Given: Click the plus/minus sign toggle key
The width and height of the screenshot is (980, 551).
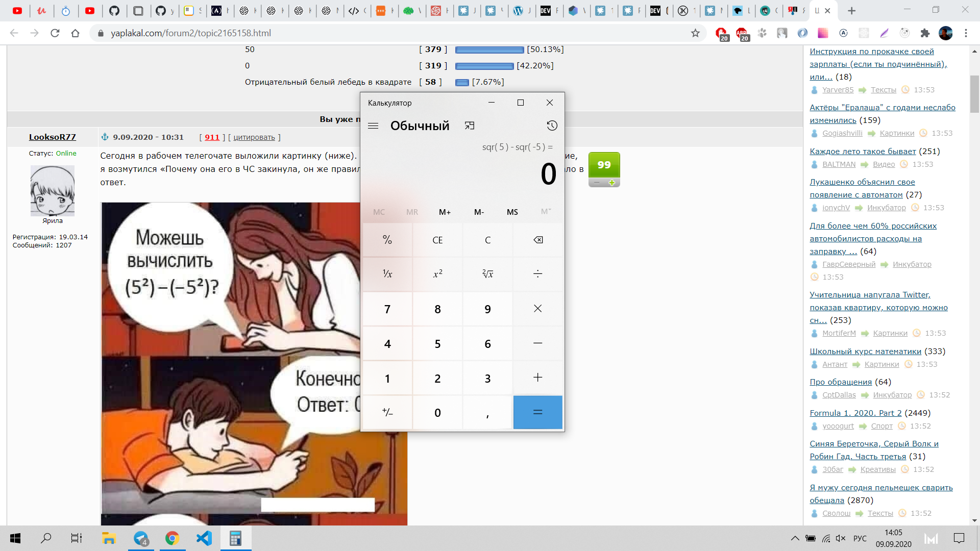Looking at the screenshot, I should (387, 412).
